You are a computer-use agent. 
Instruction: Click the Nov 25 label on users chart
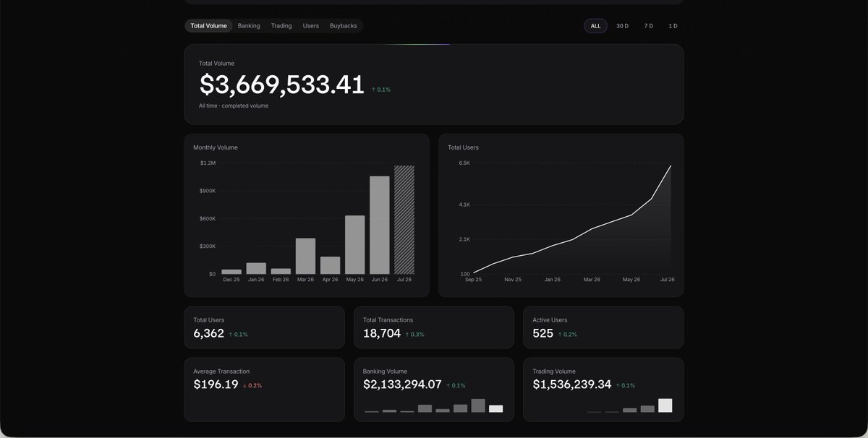513,280
